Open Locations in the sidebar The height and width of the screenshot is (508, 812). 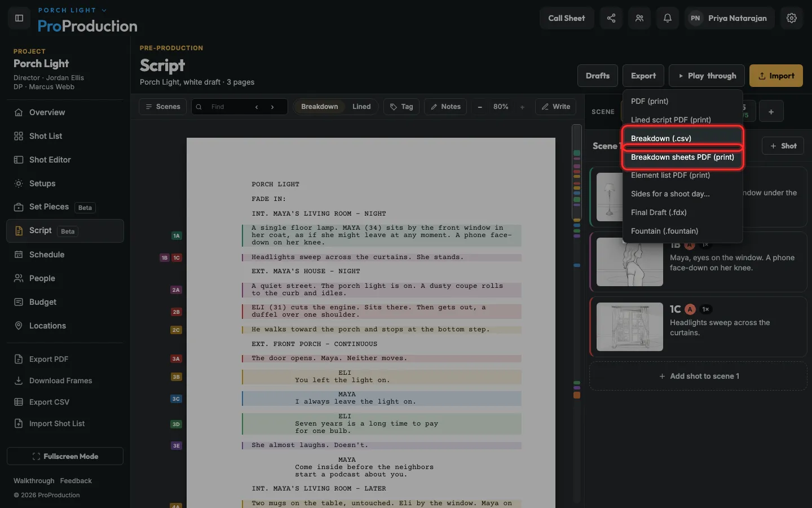[x=65, y=326]
